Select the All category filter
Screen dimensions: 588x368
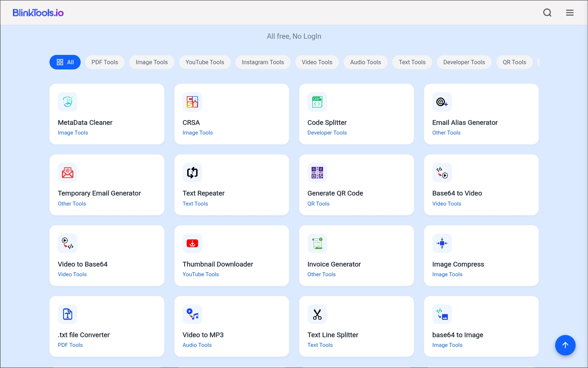[x=65, y=62]
